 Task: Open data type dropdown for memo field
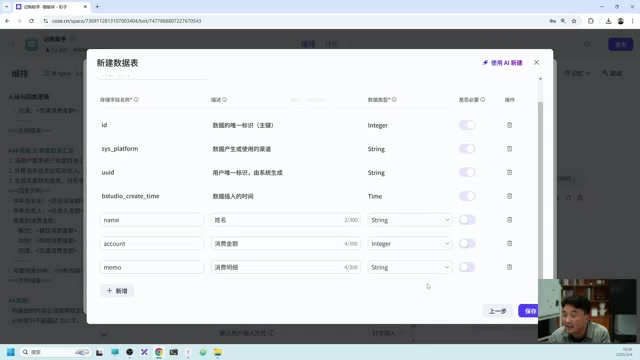pos(410,267)
